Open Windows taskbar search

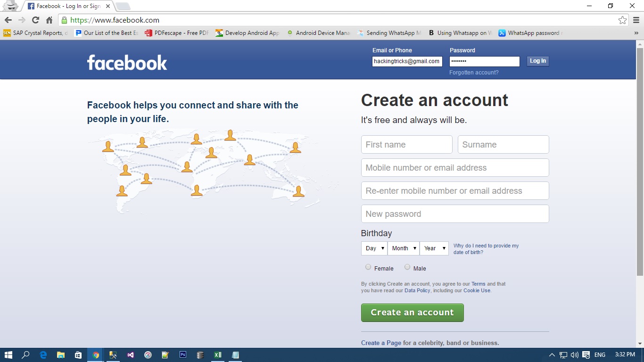pyautogui.click(x=26, y=355)
